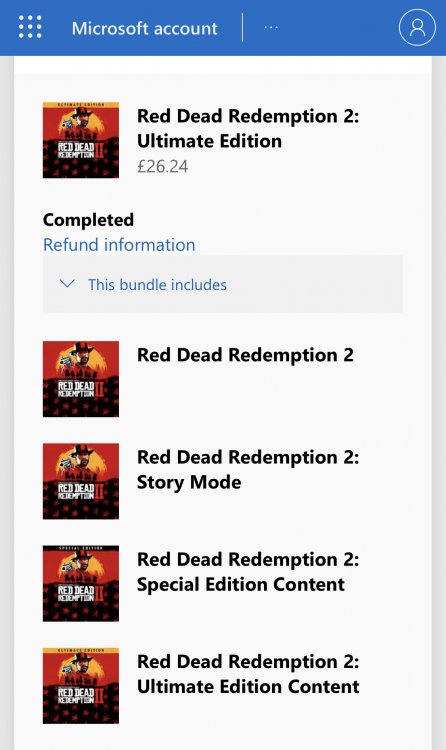Open the Red Dead Redemption 2 base game title

pos(245,355)
